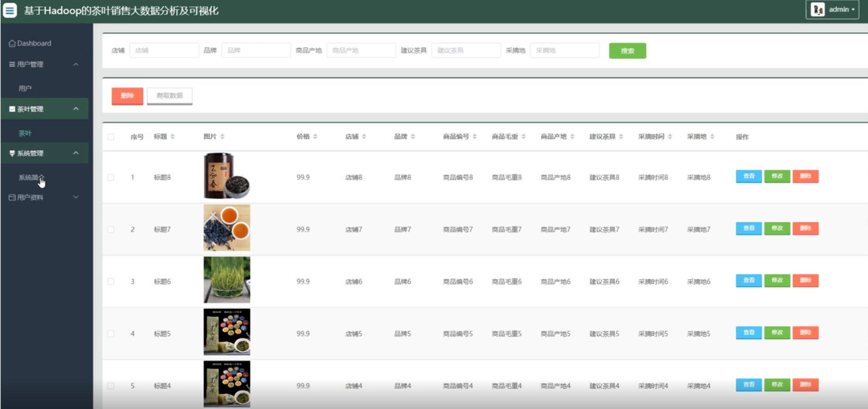This screenshot has height=409, width=868.
Task: Collapse the 系统管理 chevron
Action: [76, 153]
